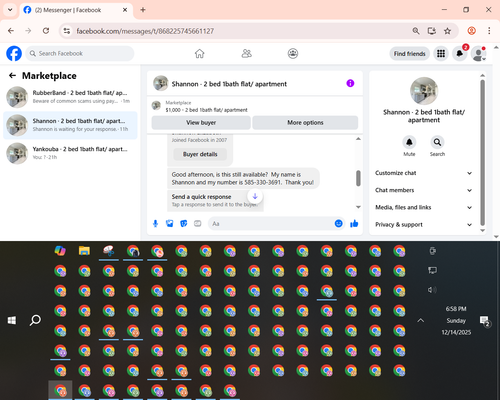
Task: Open the emoji picker smiley icon
Action: tap(338, 223)
